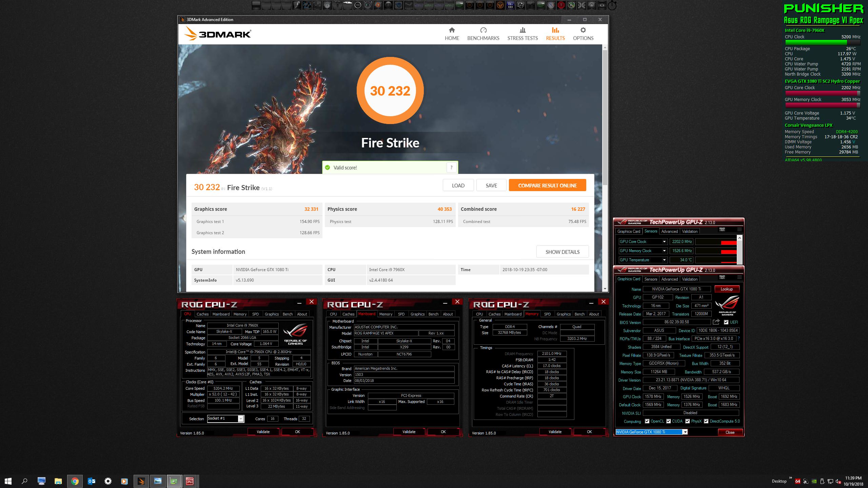Click the question mark beside Valid score
Screen dimensions: 868x488
pyautogui.click(x=451, y=167)
